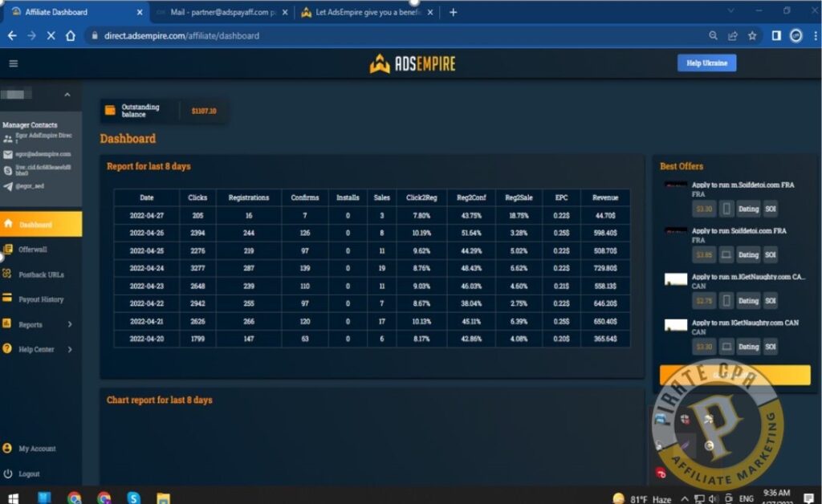
Task: Click the Help Ukraine button
Action: [706, 63]
